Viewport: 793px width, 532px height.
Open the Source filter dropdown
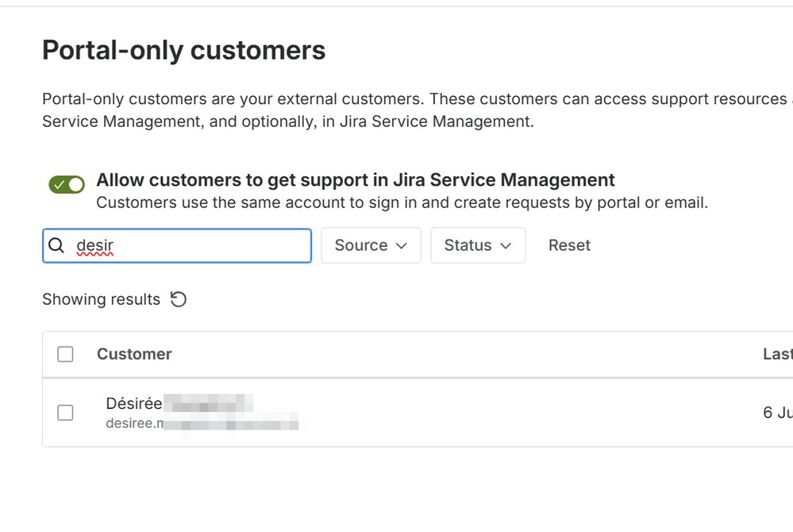[x=371, y=245]
